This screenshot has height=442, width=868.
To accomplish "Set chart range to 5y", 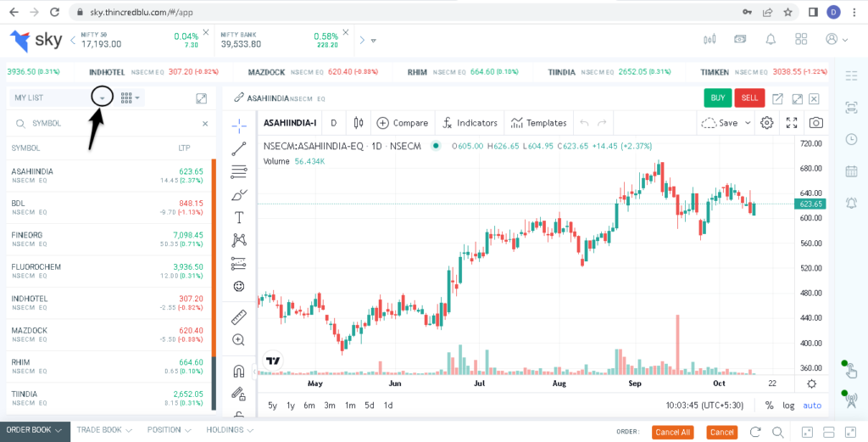I will click(x=272, y=406).
